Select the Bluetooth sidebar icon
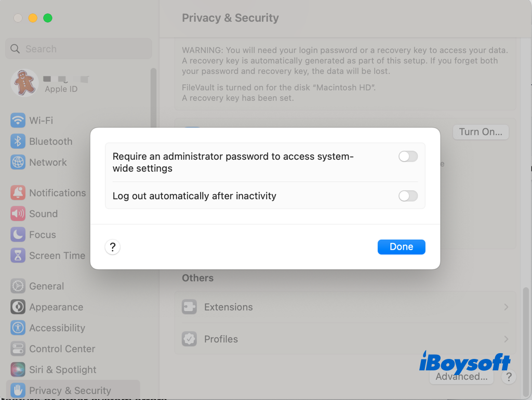Image resolution: width=532 pixels, height=400 pixels. (18, 141)
